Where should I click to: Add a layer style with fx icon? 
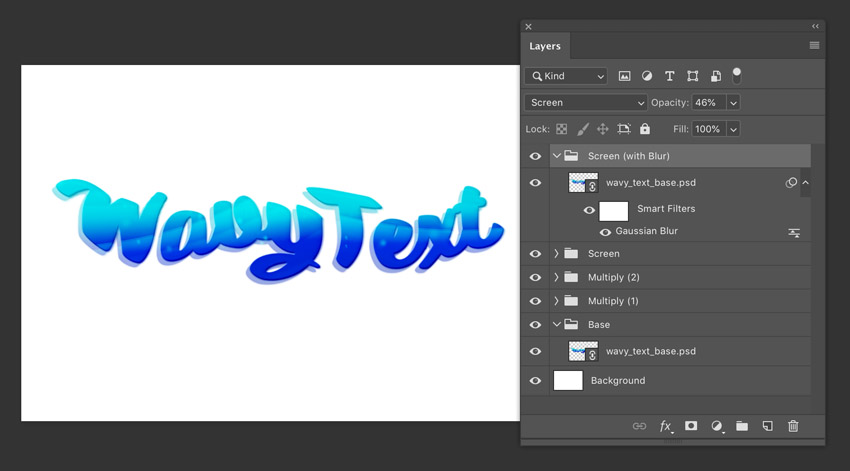pyautogui.click(x=665, y=426)
